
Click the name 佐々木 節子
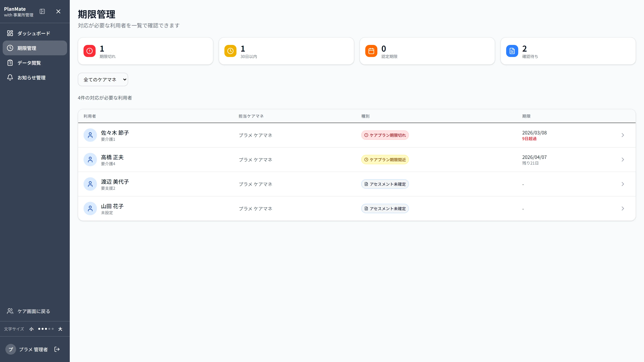[x=115, y=133]
